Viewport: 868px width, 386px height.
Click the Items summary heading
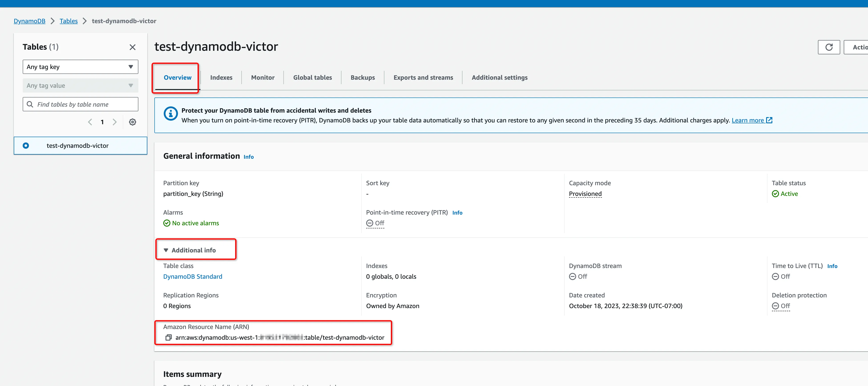pyautogui.click(x=192, y=374)
